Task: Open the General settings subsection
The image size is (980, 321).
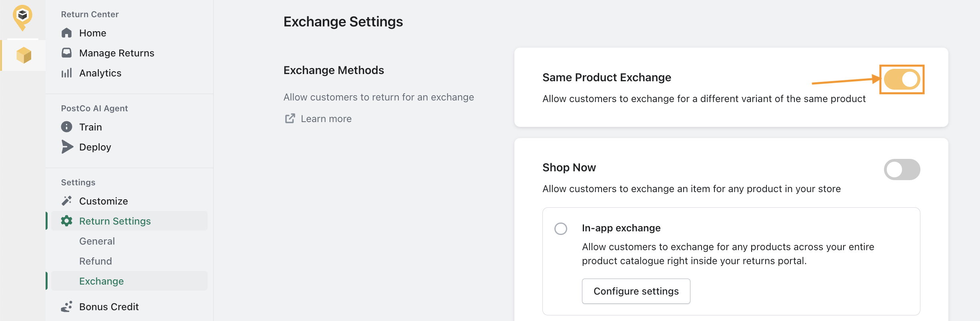Action: click(97, 241)
